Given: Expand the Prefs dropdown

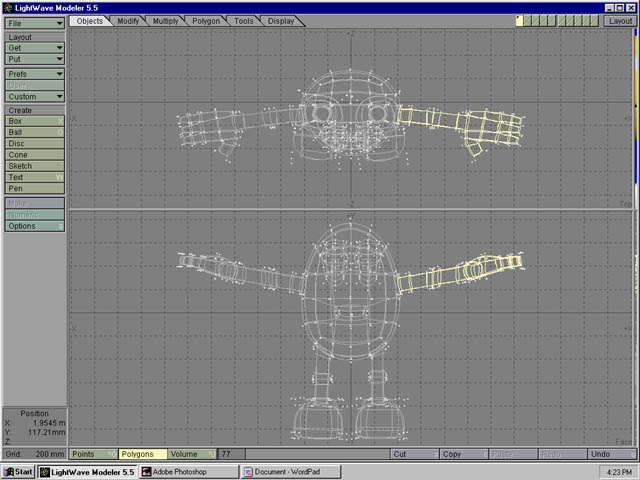Looking at the screenshot, I should click(35, 74).
